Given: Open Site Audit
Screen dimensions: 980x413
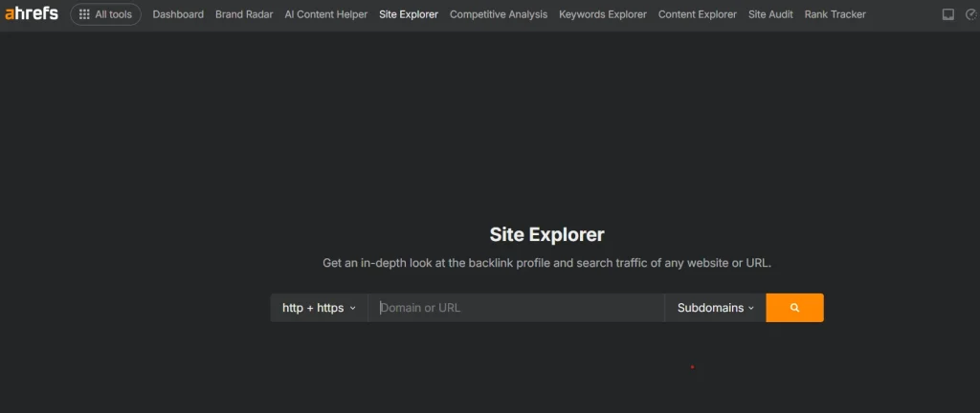Looking at the screenshot, I should coord(770,14).
